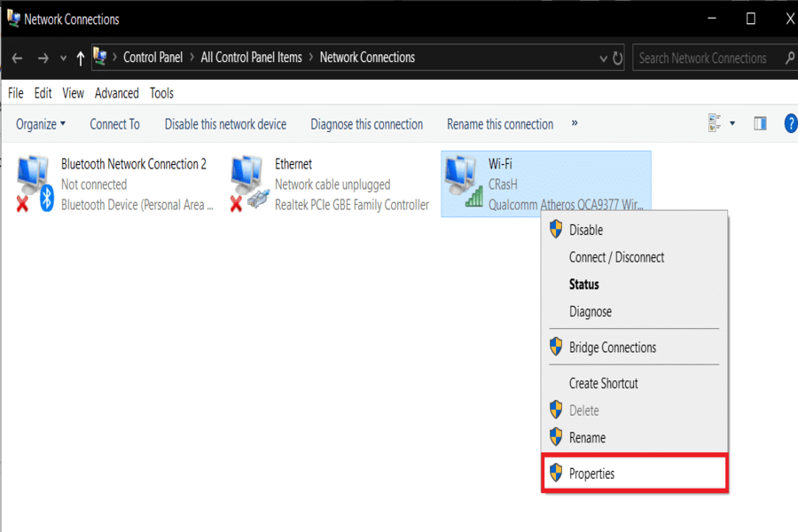798x532 pixels.
Task: Open the Help question mark icon
Action: point(790,124)
